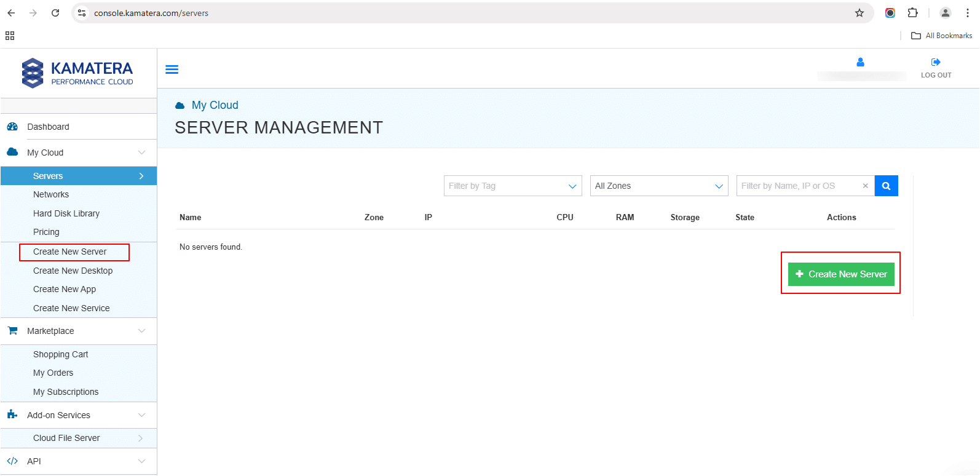Clear the name filter with X icon
This screenshot has height=476, width=980.
click(865, 186)
